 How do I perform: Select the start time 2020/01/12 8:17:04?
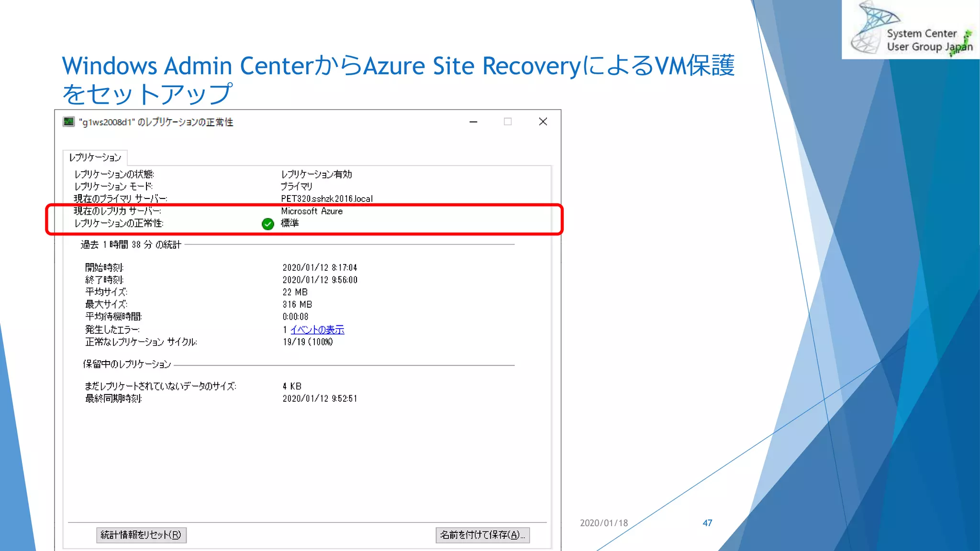click(x=320, y=267)
